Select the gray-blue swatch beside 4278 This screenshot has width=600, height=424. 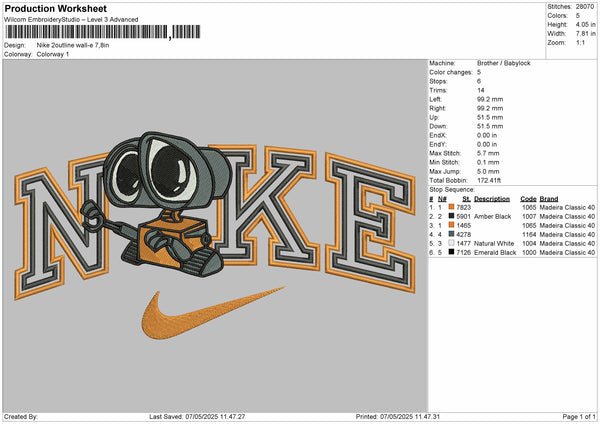pos(451,234)
